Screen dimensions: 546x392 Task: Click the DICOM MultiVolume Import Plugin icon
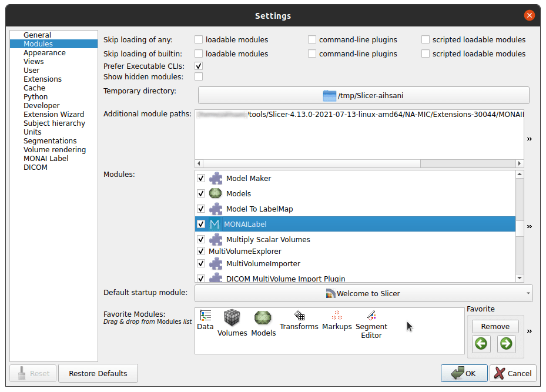pos(216,278)
